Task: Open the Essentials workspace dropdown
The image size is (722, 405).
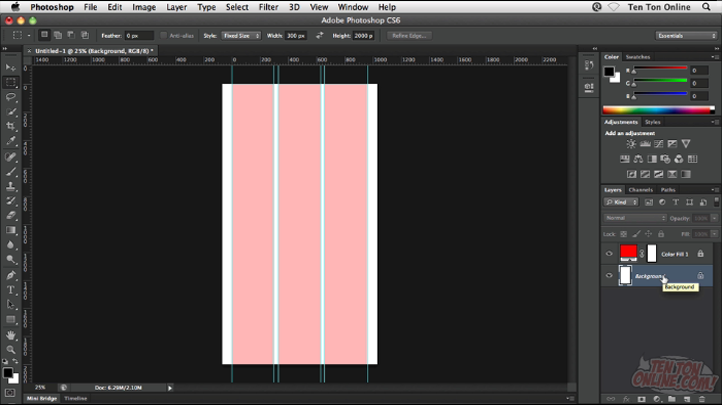Action: [686, 35]
